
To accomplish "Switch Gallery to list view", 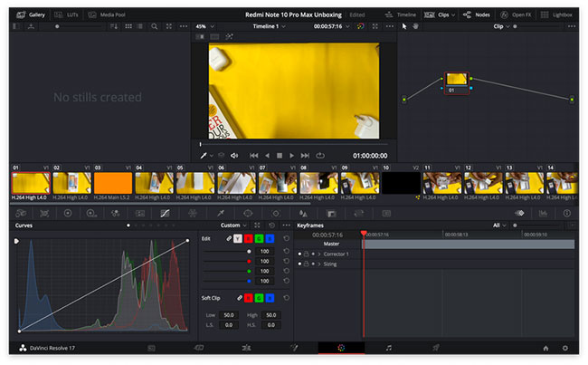I will 140,26.
